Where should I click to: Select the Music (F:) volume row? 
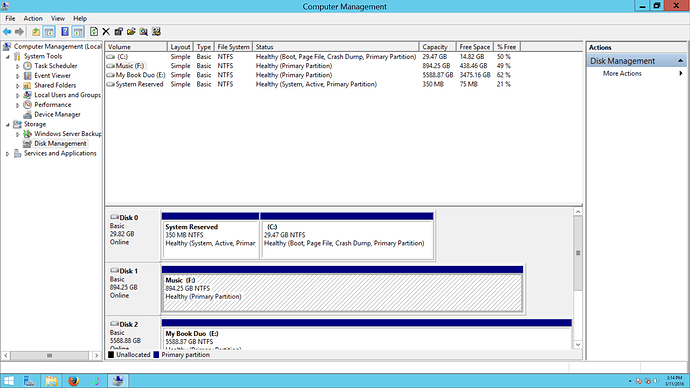(x=312, y=66)
